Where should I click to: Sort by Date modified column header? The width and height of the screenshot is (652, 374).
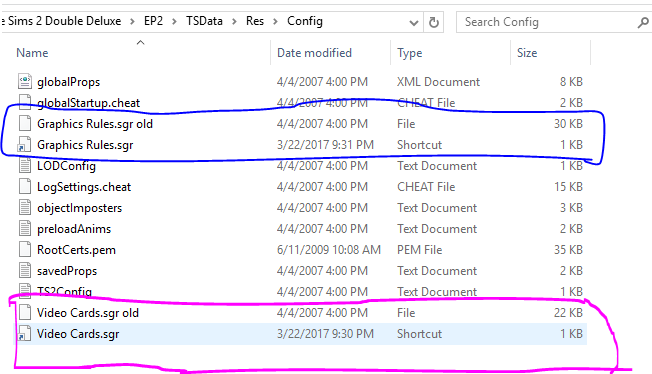[x=331, y=52]
